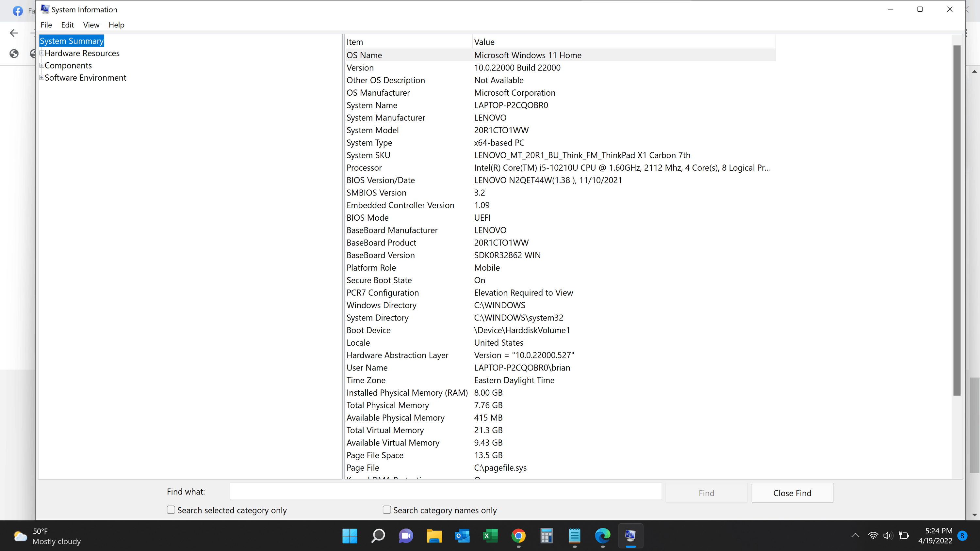Select the Version row

point(560,68)
